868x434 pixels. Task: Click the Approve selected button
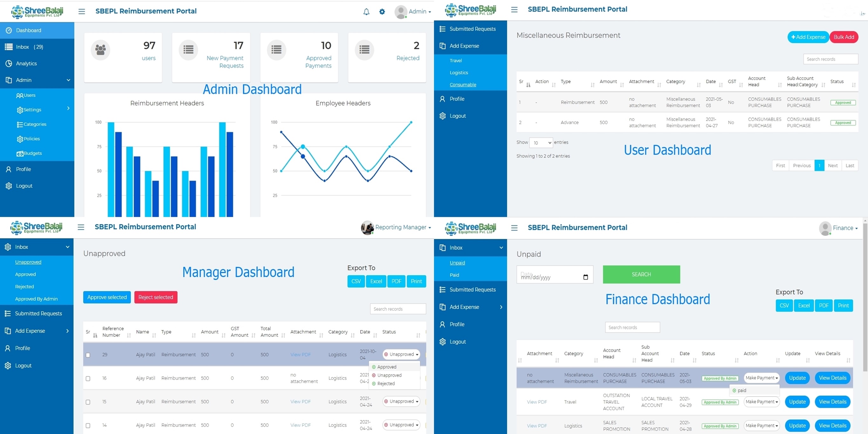coord(107,297)
